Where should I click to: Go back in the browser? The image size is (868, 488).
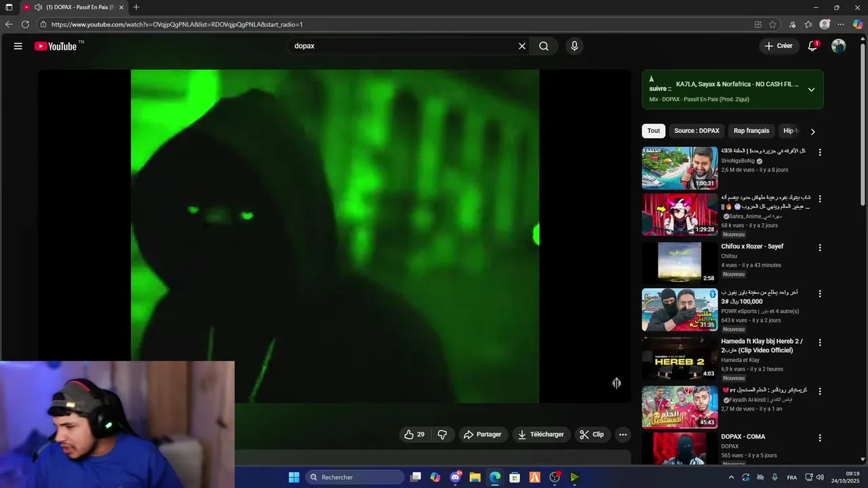click(9, 24)
